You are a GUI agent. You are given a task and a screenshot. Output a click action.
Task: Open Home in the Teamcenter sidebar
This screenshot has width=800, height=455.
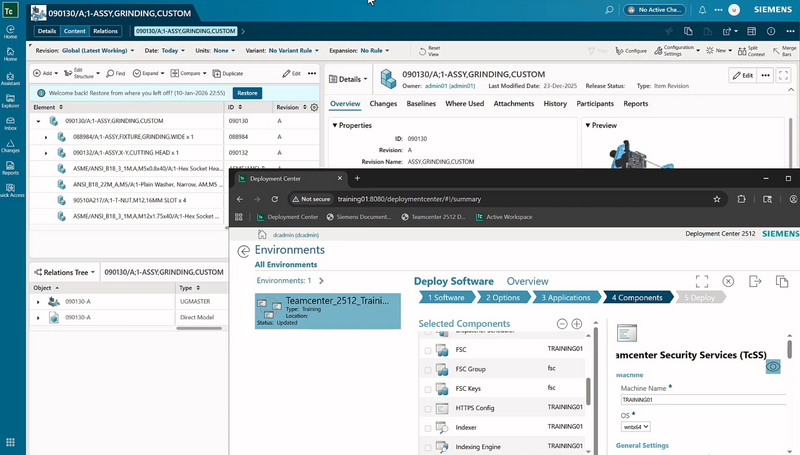coord(10,54)
